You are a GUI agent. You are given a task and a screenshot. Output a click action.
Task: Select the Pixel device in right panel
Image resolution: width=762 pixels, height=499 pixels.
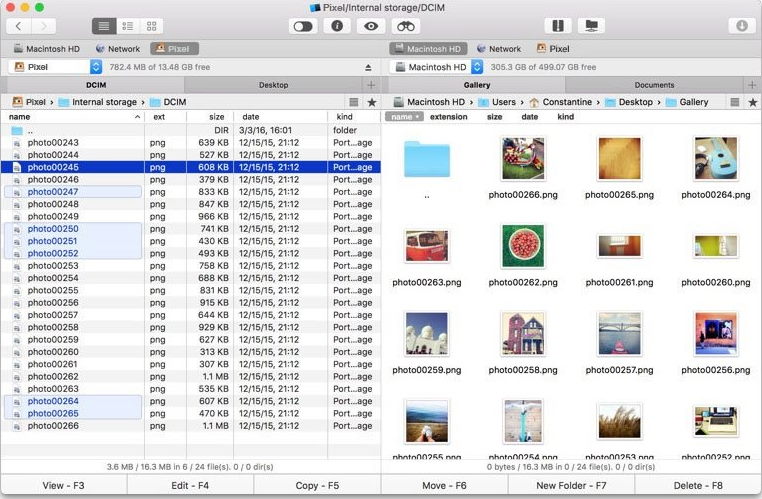[x=553, y=49]
